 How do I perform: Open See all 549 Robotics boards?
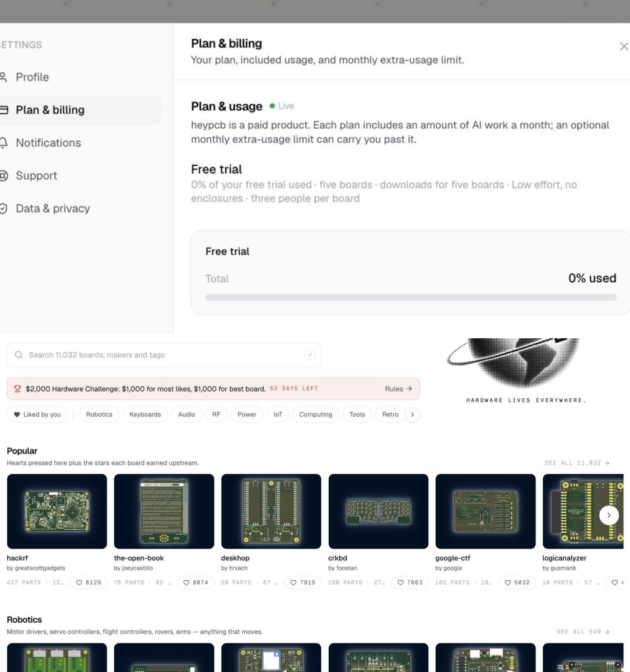pos(583,632)
